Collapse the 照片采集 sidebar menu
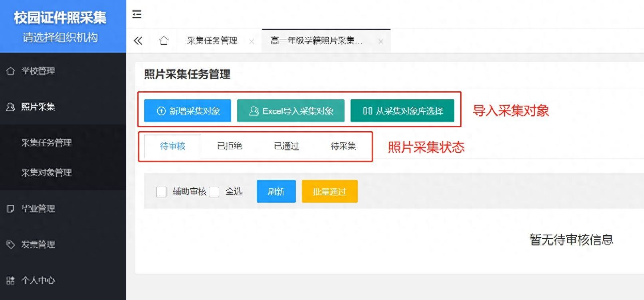Image resolution: width=644 pixels, height=300 pixels. 38,107
